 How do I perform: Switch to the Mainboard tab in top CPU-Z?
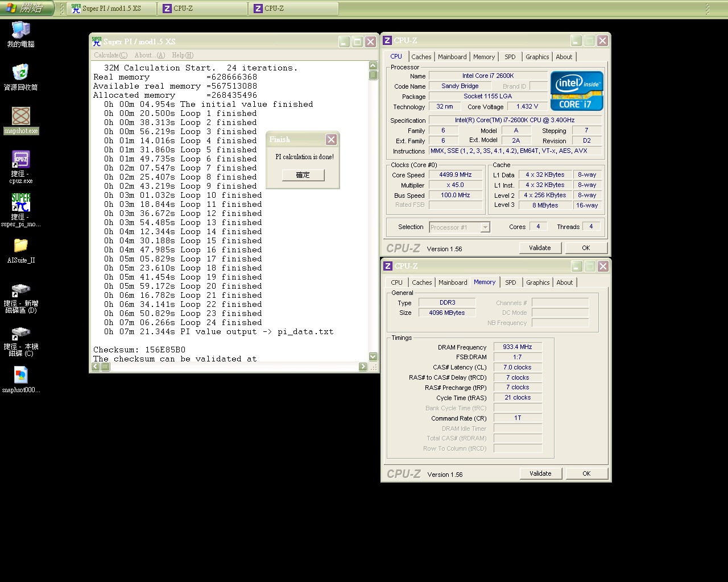(452, 57)
